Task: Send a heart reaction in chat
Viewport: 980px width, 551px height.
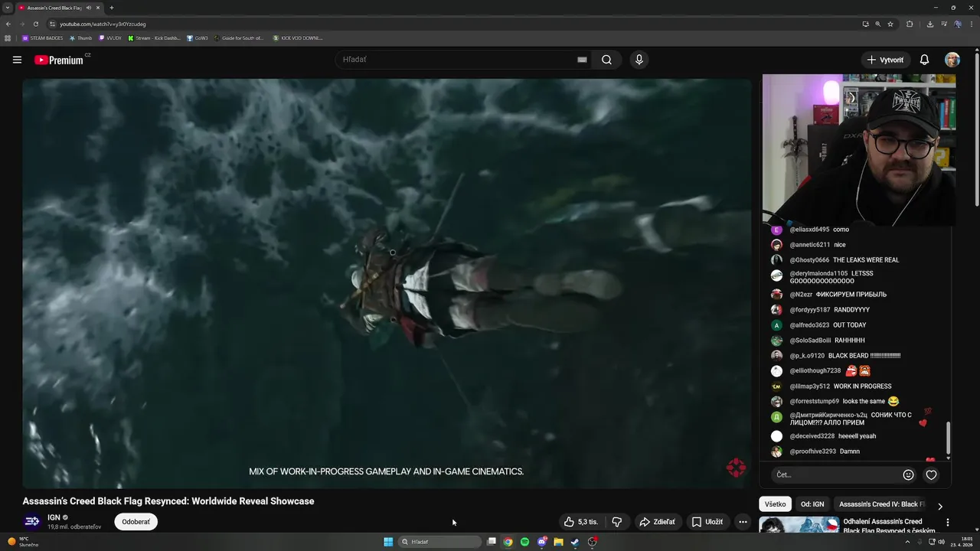Action: 931,474
